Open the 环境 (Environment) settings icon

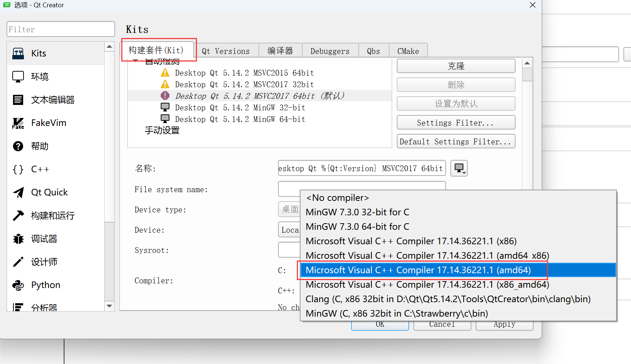pos(18,77)
